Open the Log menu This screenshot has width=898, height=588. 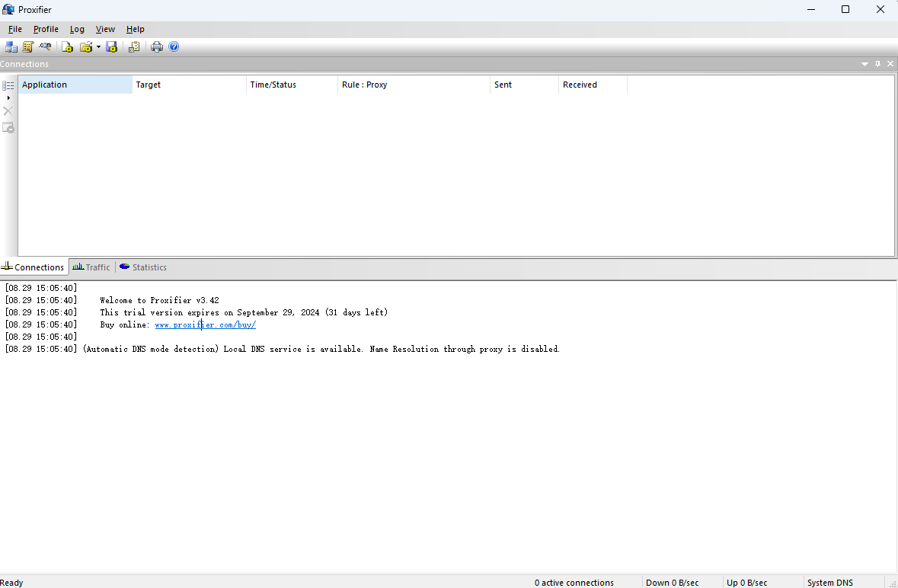click(x=77, y=29)
